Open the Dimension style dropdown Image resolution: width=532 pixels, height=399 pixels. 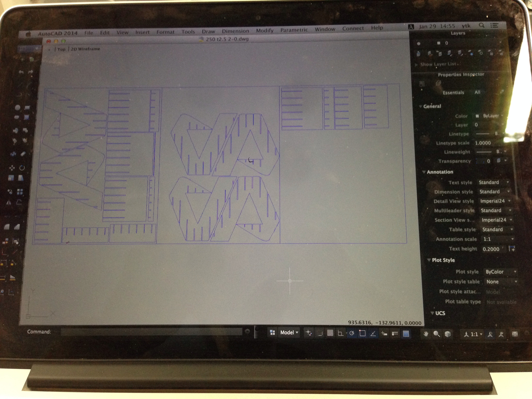(495, 192)
